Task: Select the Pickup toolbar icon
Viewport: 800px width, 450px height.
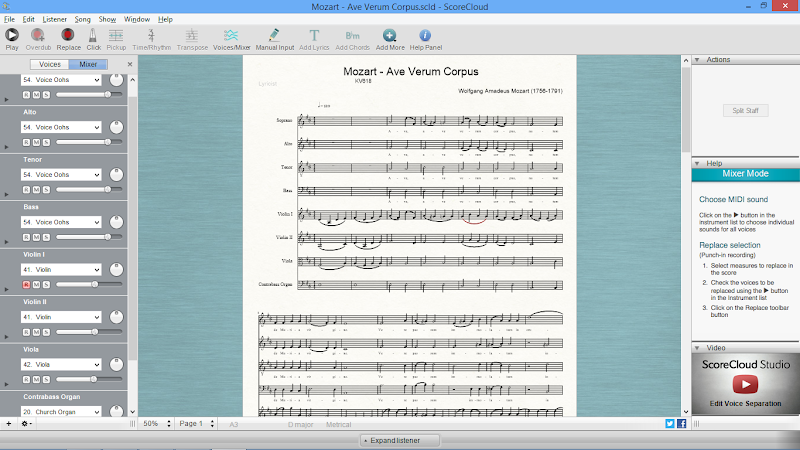Action: [x=116, y=35]
